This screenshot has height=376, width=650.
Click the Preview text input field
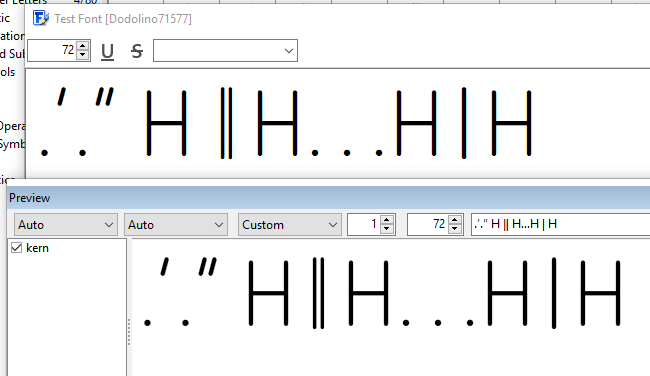(x=560, y=225)
